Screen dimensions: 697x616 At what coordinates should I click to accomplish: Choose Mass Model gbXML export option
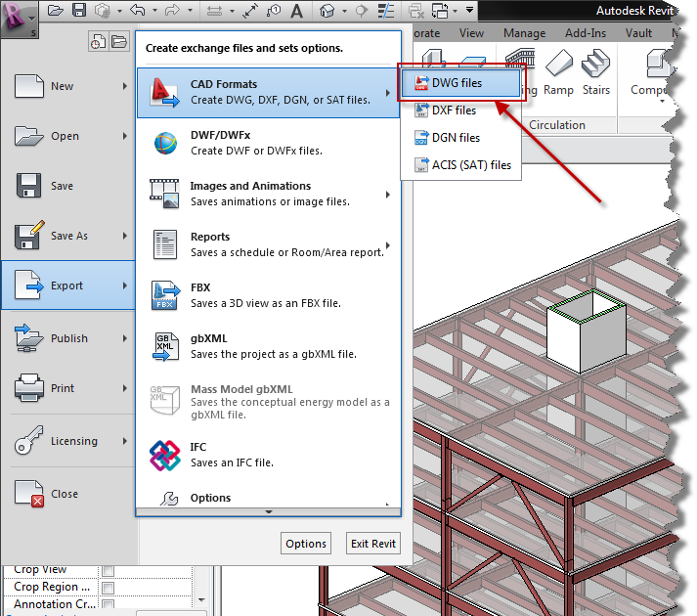268,402
